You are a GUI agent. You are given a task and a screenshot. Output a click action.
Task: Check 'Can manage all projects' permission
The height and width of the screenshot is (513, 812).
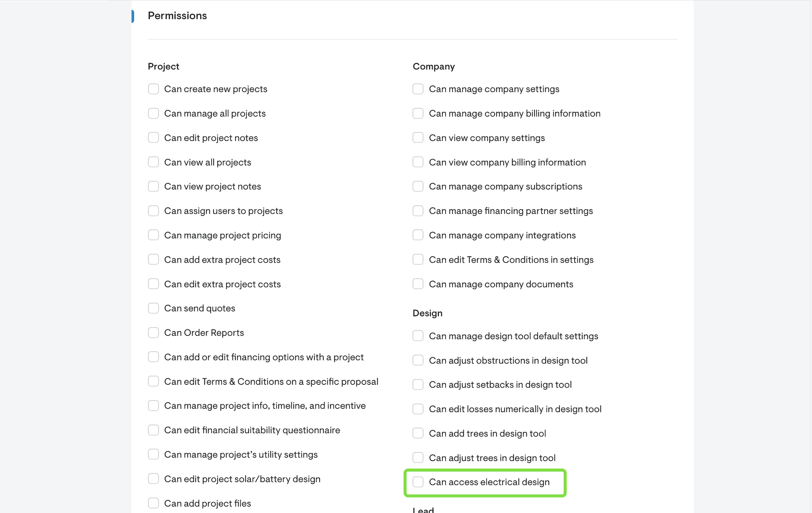pos(153,113)
